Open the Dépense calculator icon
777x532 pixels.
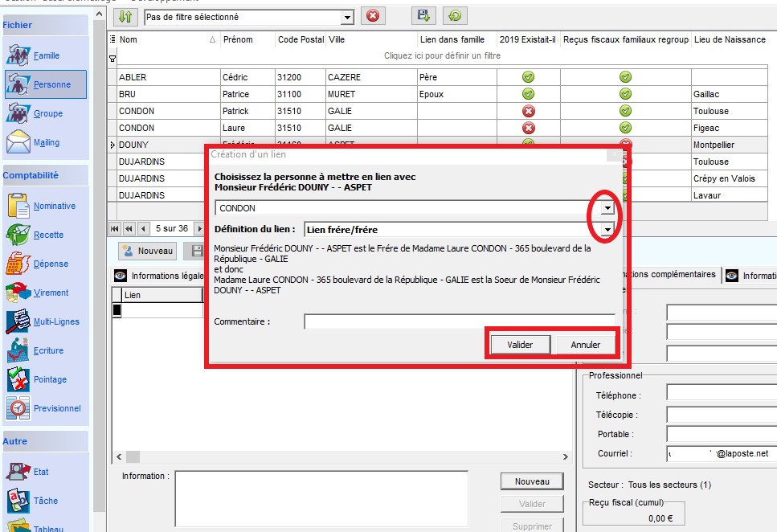coord(18,264)
